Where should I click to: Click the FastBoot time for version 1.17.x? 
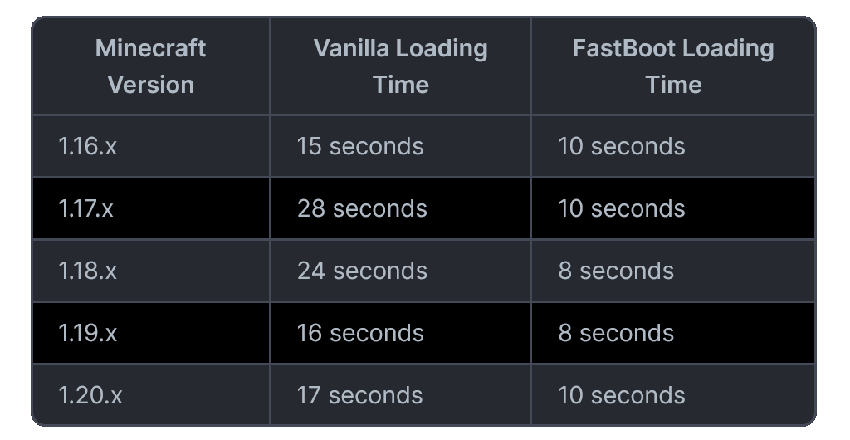click(621, 209)
